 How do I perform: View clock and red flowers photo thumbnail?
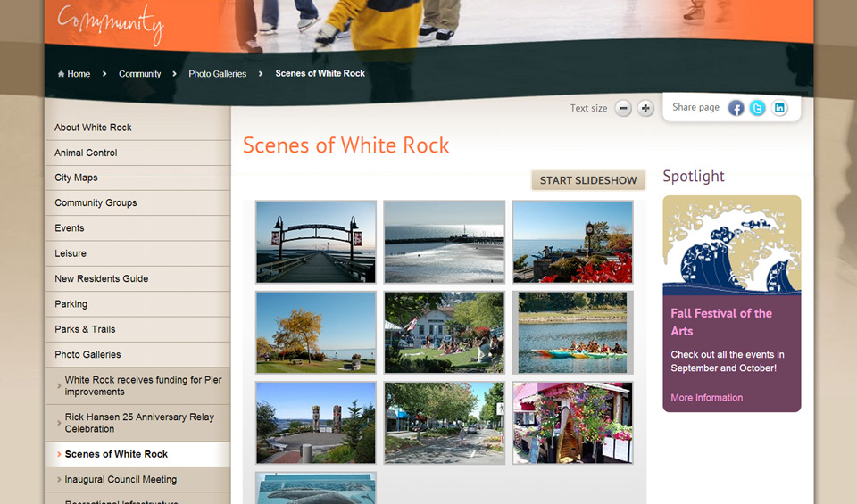[x=573, y=242]
